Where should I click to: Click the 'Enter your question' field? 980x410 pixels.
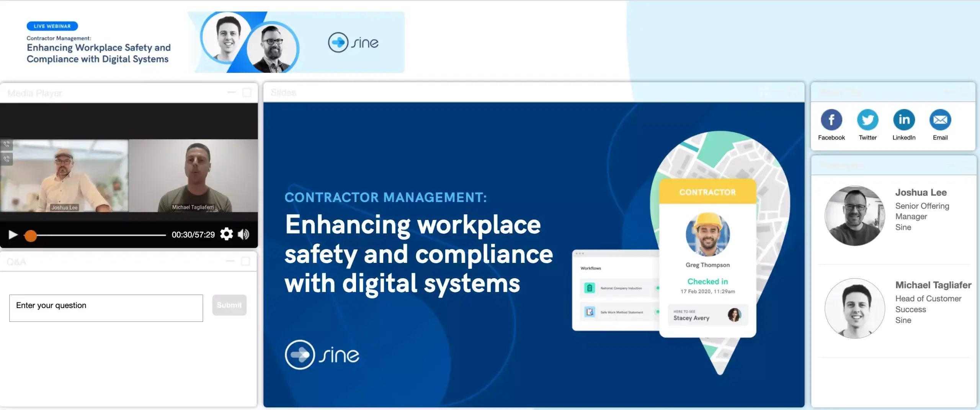[106, 308]
